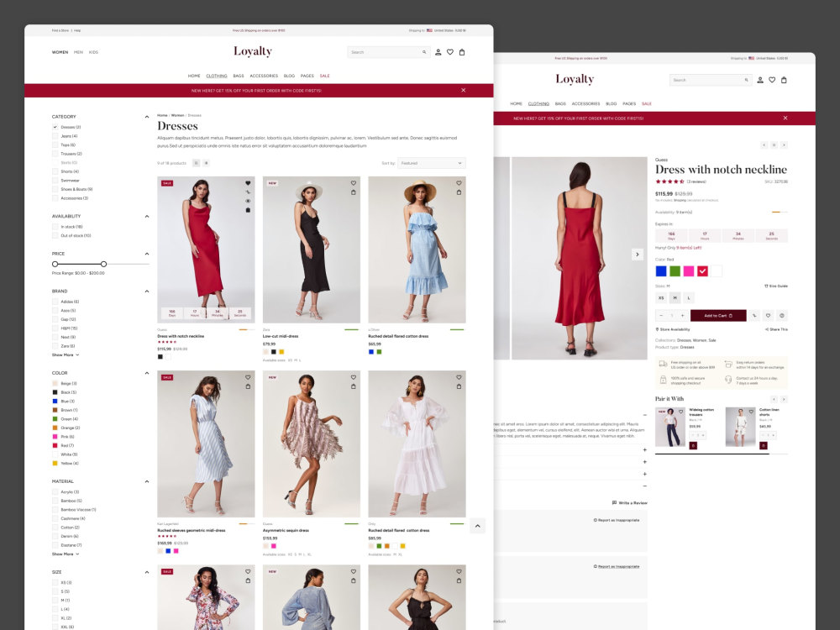Collapse the Availability filter section
This screenshot has height=630, width=840.
[147, 217]
